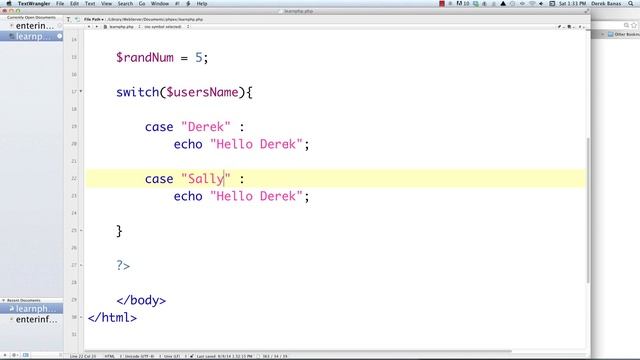The height and width of the screenshot is (360, 640).
Task: Click the case "Derek" line
Action: coord(195,127)
